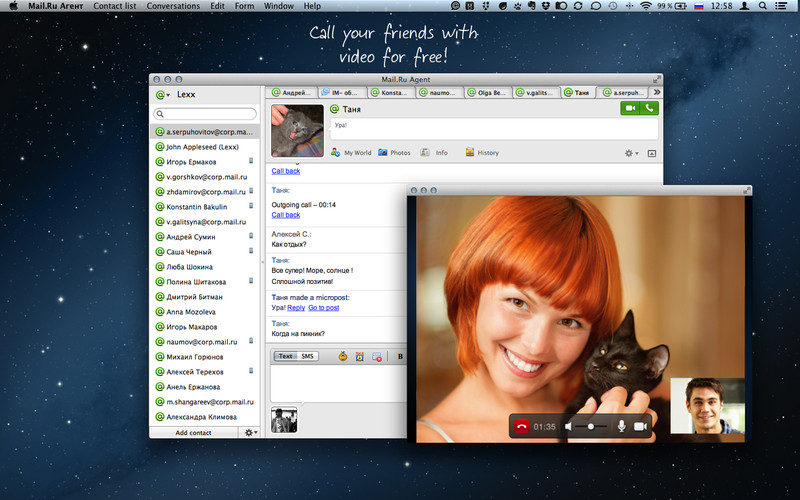Open chat History with Таня

[482, 153]
